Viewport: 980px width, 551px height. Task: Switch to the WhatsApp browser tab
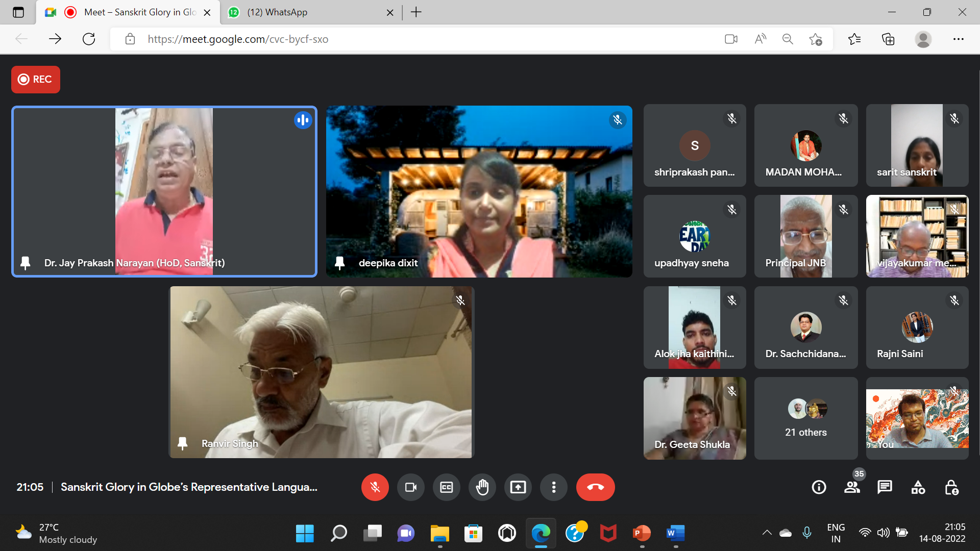(306, 12)
